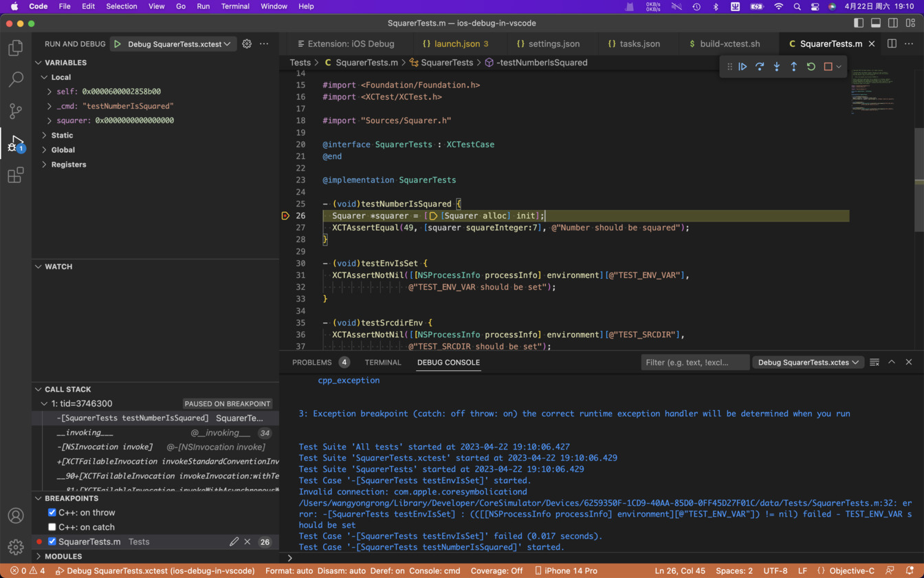The image size is (924, 578).
Task: Switch to the PROBLEMS panel tab
Action: point(321,362)
